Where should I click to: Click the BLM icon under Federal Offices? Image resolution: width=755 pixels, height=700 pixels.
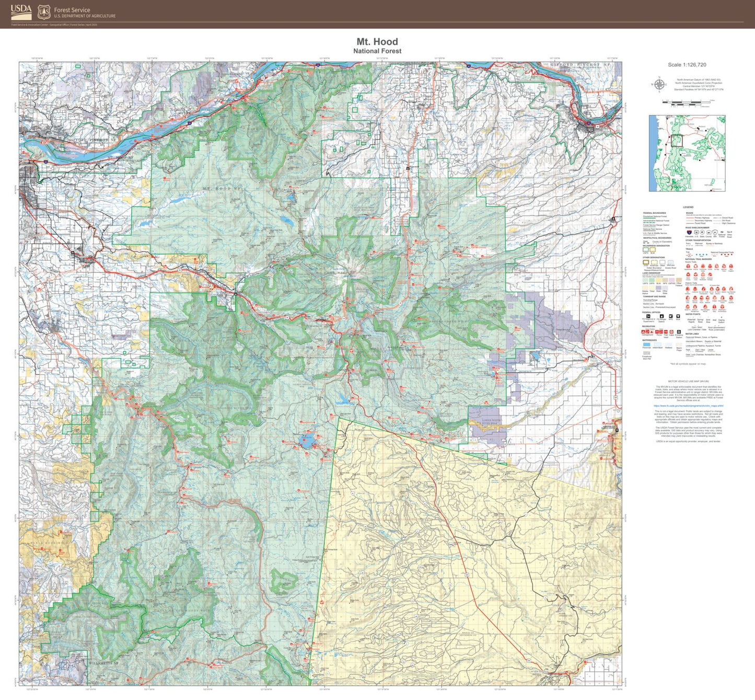click(678, 316)
